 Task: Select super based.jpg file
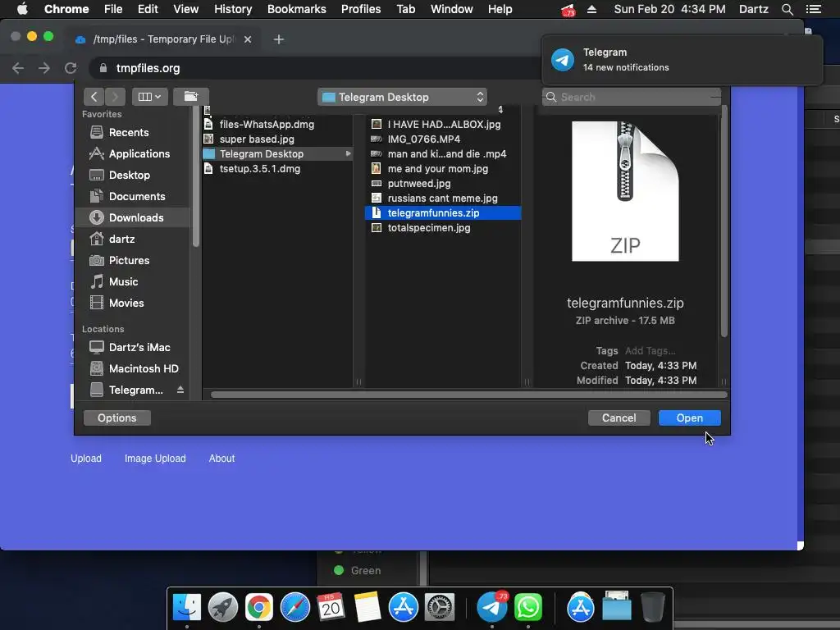(257, 139)
